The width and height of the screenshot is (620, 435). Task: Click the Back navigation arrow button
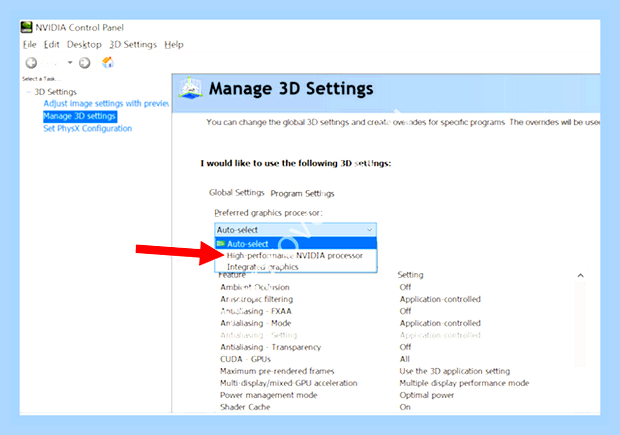pos(31,62)
